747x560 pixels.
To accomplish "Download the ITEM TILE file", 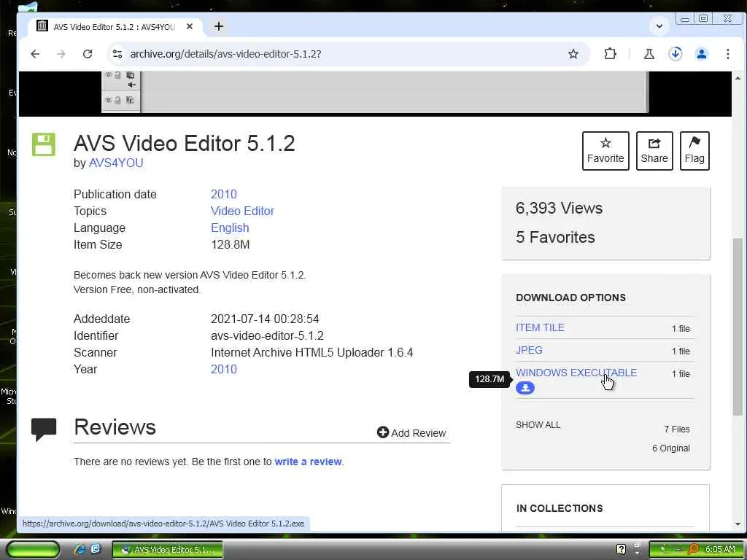I will coord(540,327).
